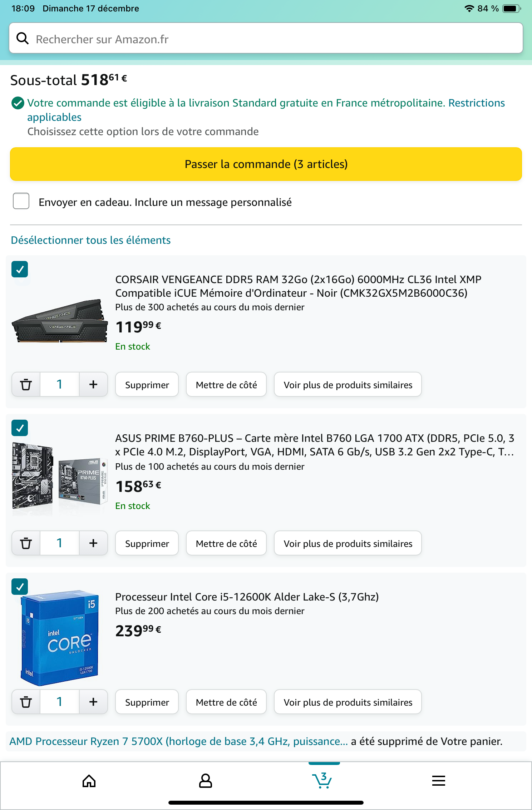This screenshot has width=532, height=810.
Task: Uncheck the Corsair Vengeance RAM item
Action: [20, 270]
